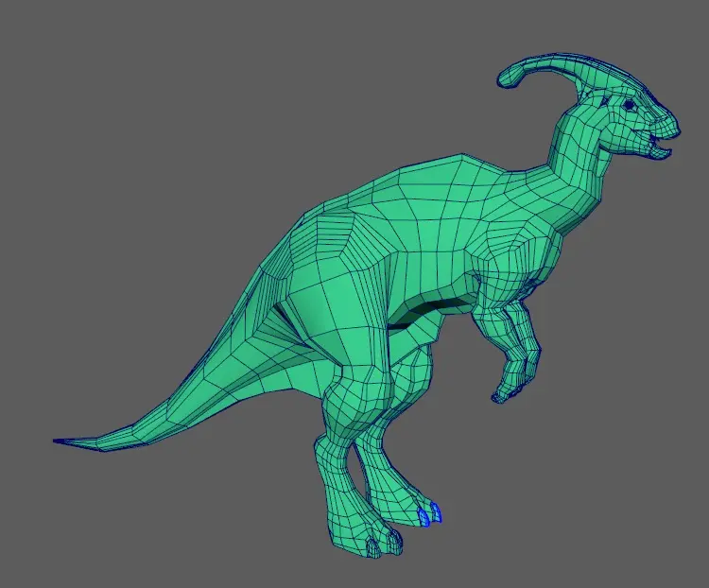Click the curved head crest tip

510,78
